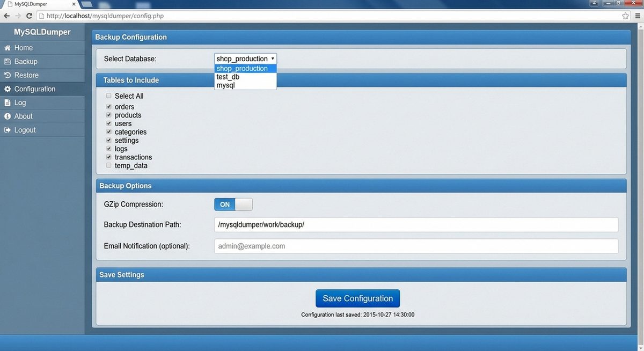The image size is (644, 351).
Task: Click the 'GZip Compression:' label
Action: tap(134, 204)
